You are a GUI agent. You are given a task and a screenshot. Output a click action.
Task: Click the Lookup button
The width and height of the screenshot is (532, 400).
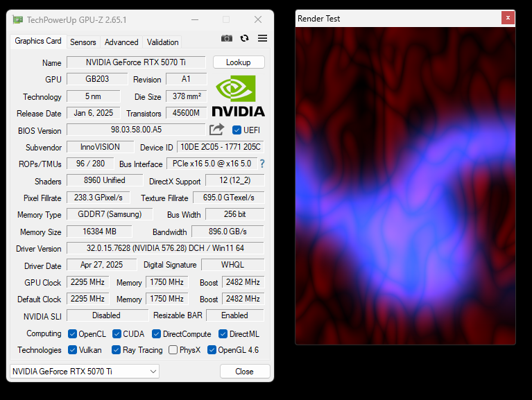pyautogui.click(x=239, y=62)
